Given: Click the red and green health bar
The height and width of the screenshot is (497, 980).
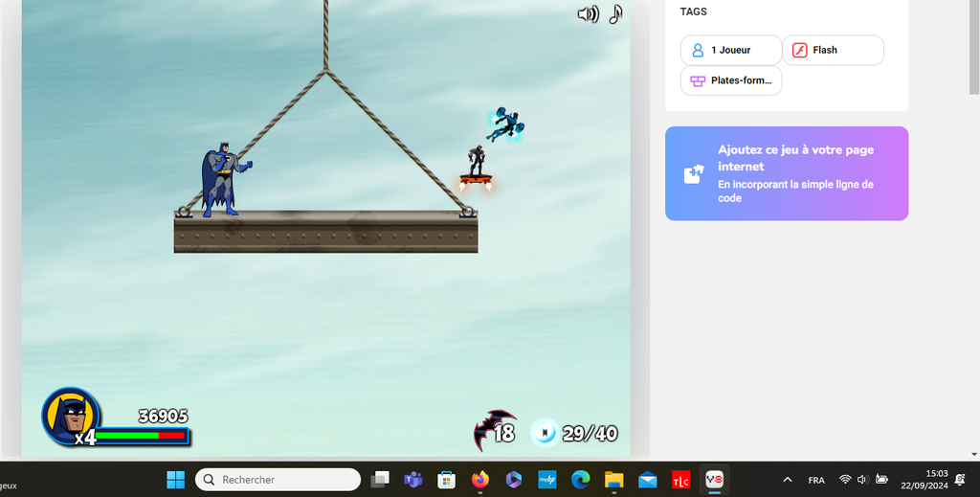Looking at the screenshot, I should tap(141, 436).
